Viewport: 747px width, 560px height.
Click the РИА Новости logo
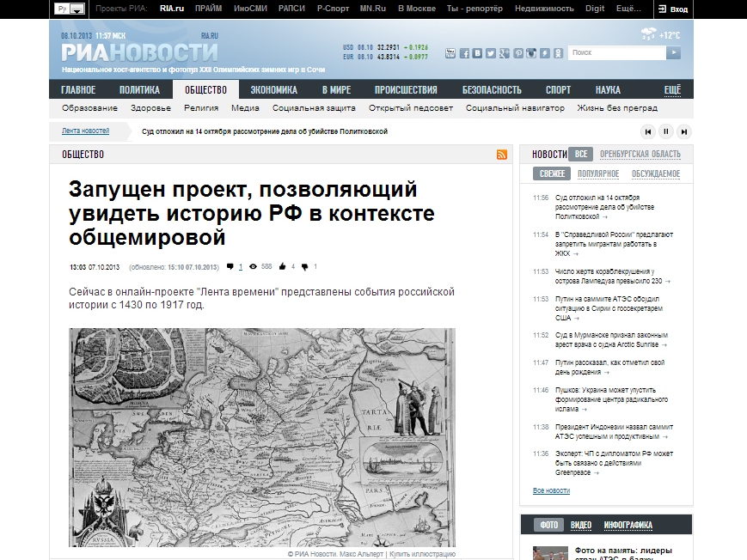point(139,52)
